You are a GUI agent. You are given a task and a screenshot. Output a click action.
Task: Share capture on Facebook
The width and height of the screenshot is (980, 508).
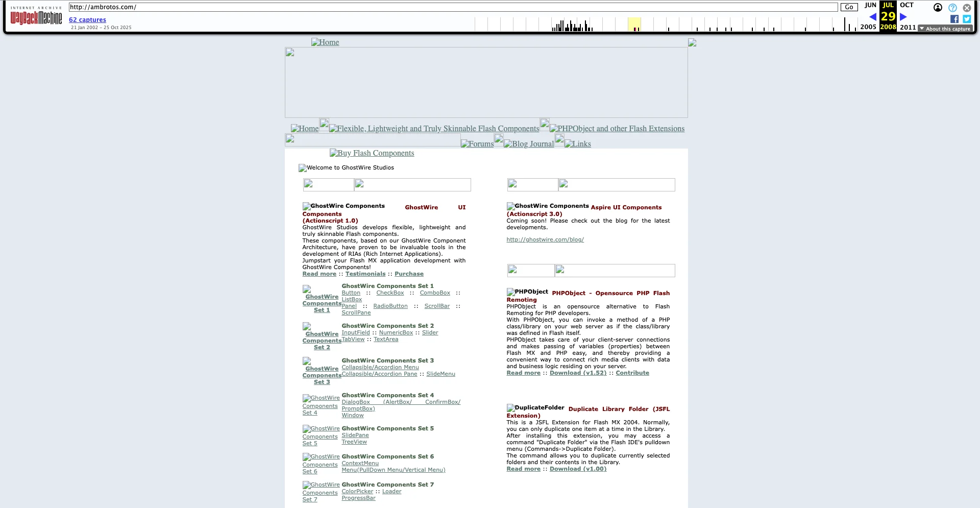tap(954, 19)
